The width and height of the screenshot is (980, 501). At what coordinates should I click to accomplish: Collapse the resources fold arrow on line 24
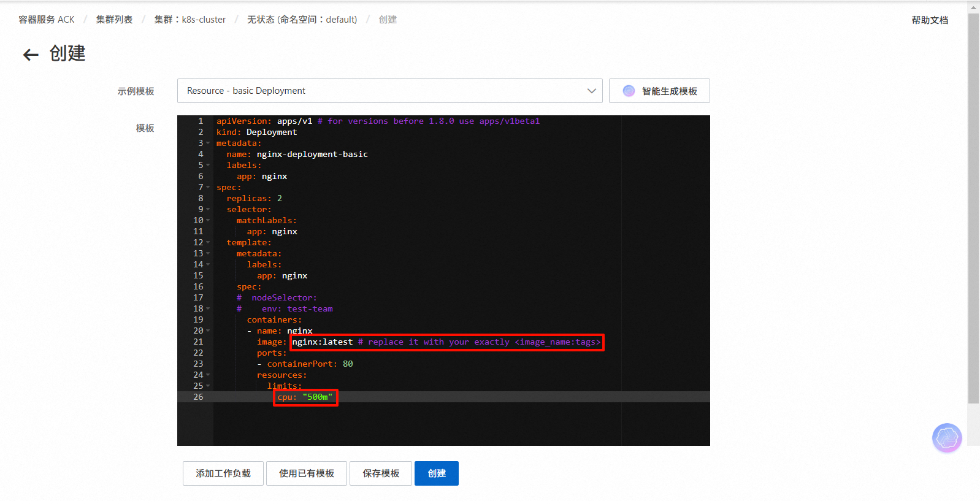pyautogui.click(x=208, y=375)
